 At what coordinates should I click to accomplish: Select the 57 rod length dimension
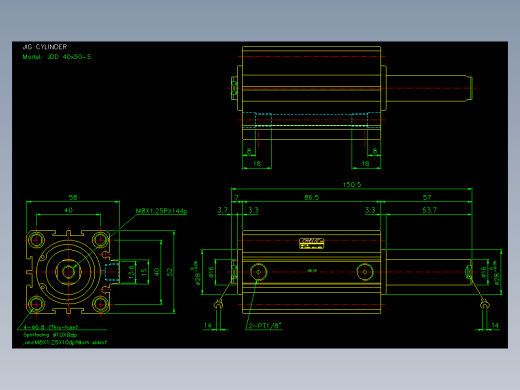[x=427, y=197]
